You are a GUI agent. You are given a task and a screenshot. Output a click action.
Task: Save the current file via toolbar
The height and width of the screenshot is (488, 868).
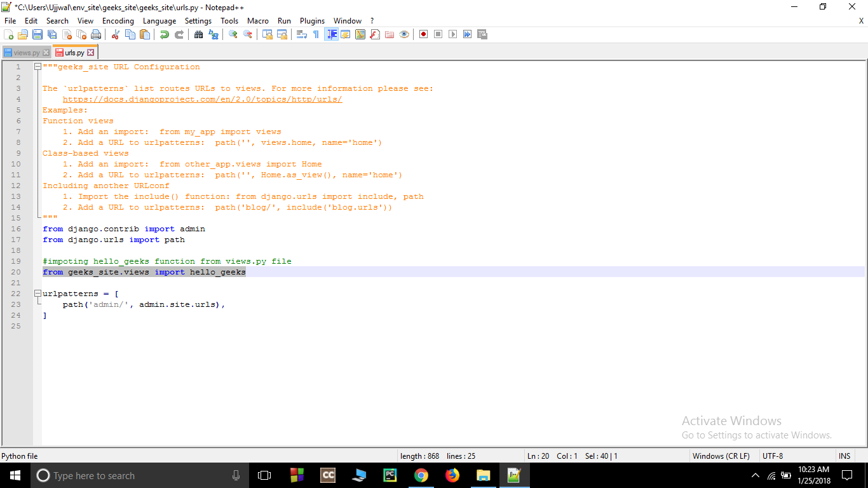37,34
